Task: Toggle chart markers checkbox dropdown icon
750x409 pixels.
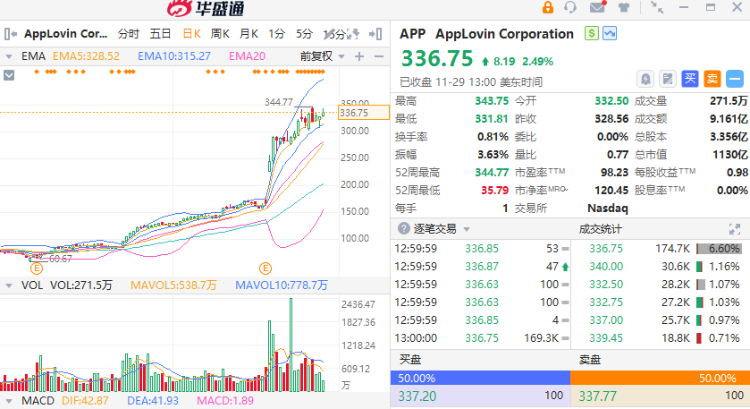Action: click(x=9, y=75)
